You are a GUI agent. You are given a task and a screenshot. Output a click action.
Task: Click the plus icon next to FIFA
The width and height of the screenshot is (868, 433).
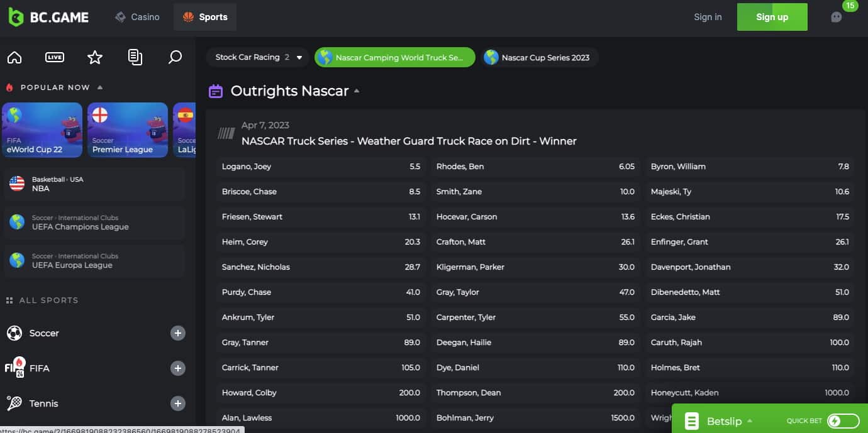(x=178, y=368)
